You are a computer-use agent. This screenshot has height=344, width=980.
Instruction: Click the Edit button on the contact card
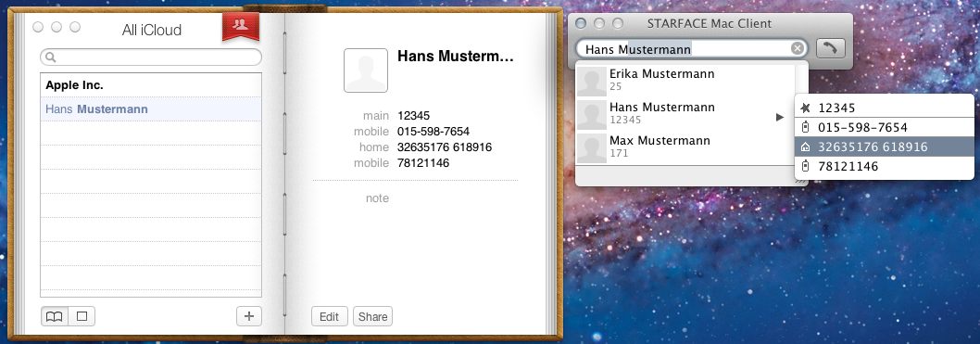(330, 316)
